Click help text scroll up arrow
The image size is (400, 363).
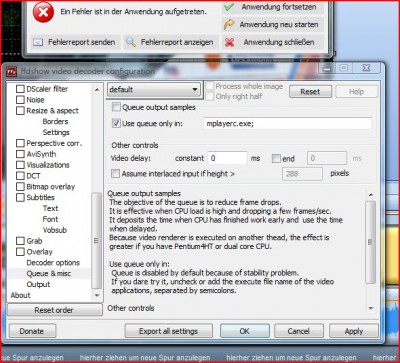(371, 195)
